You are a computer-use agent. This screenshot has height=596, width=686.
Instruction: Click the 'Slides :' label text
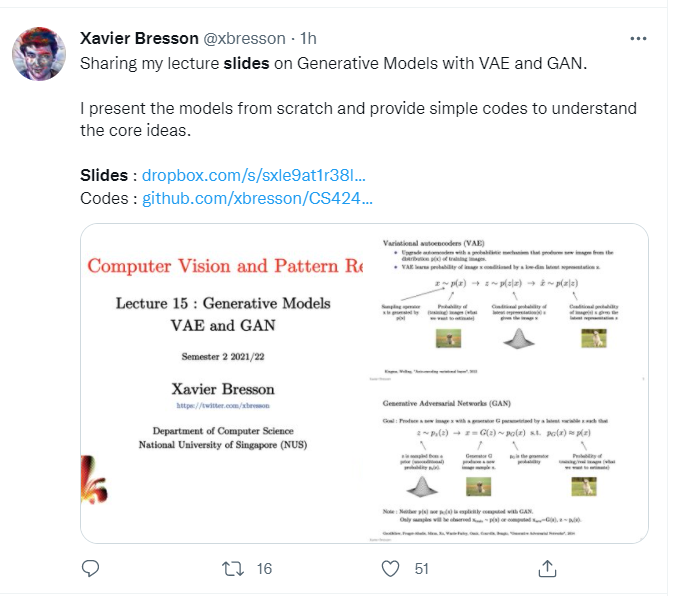[x=104, y=175]
